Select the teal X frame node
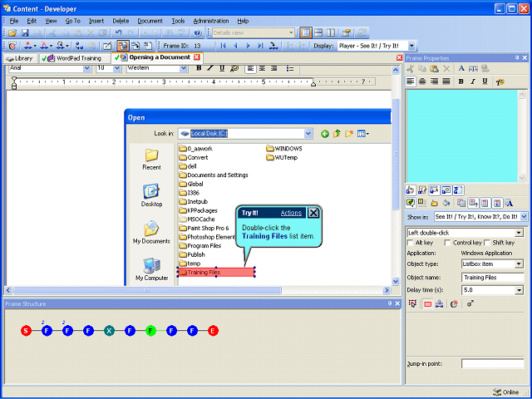532x399 pixels. tap(109, 331)
